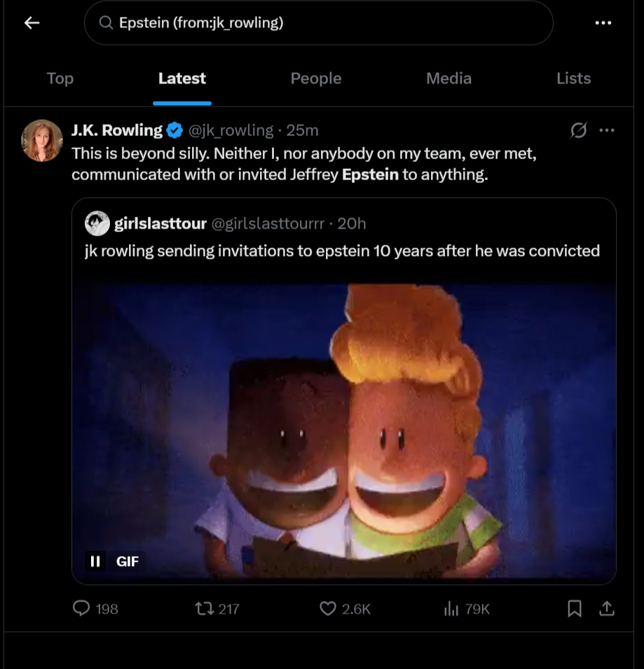Click J.K. Rowling's profile avatar
Viewport: 644px width, 669px height.
pyautogui.click(x=43, y=140)
